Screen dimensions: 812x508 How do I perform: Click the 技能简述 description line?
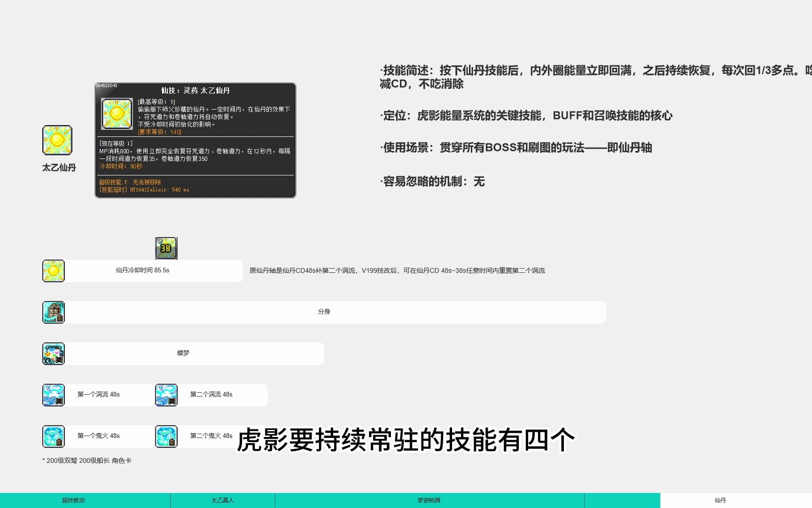596,77
